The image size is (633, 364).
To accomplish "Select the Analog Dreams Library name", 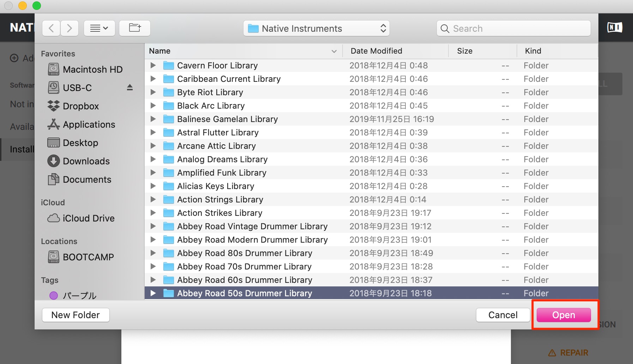I will click(x=222, y=159).
